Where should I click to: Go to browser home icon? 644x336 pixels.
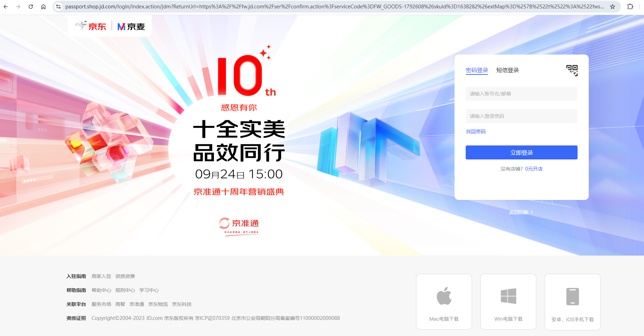43,7
